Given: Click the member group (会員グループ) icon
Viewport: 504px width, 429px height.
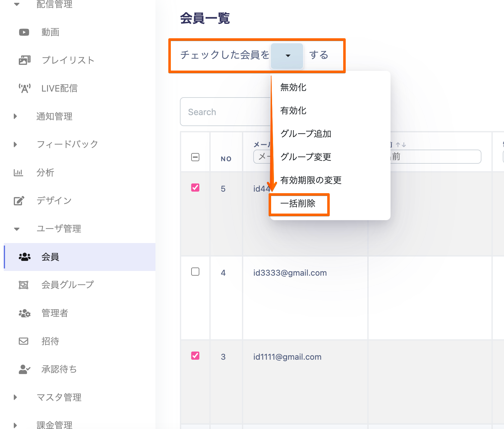Looking at the screenshot, I should click(24, 285).
